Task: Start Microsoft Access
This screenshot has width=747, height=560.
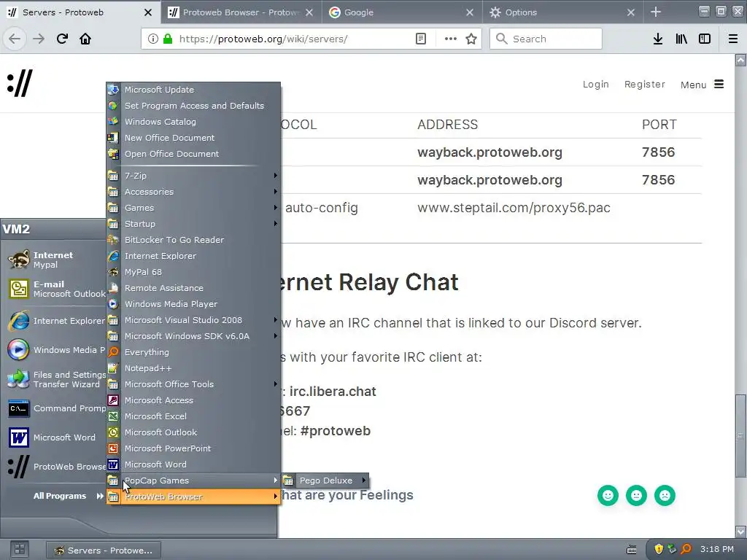Action: click(x=193, y=400)
